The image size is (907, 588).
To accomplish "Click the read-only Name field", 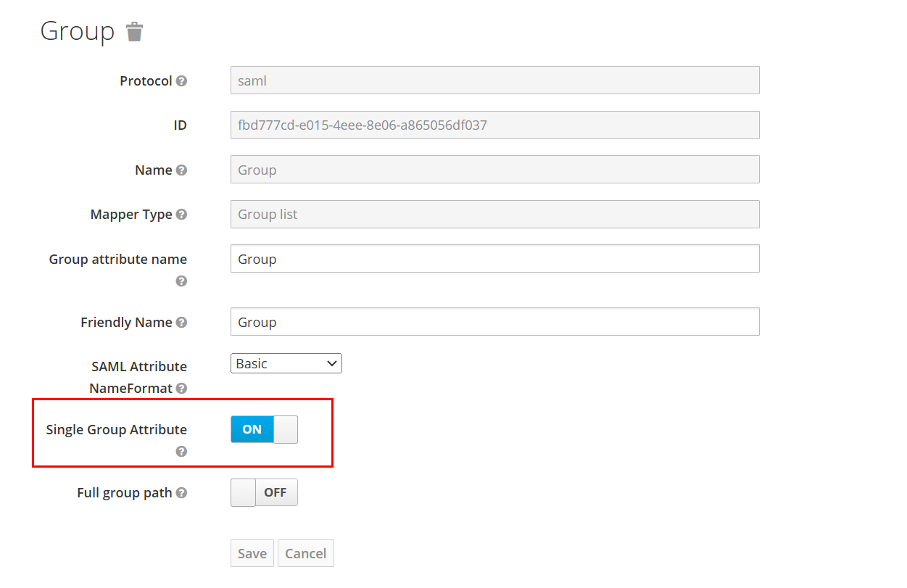I will click(494, 170).
